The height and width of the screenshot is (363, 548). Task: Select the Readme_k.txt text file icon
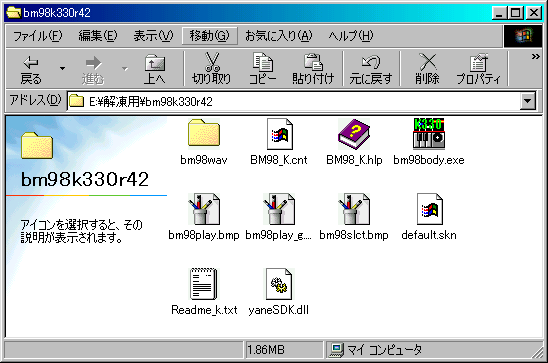[x=203, y=284]
